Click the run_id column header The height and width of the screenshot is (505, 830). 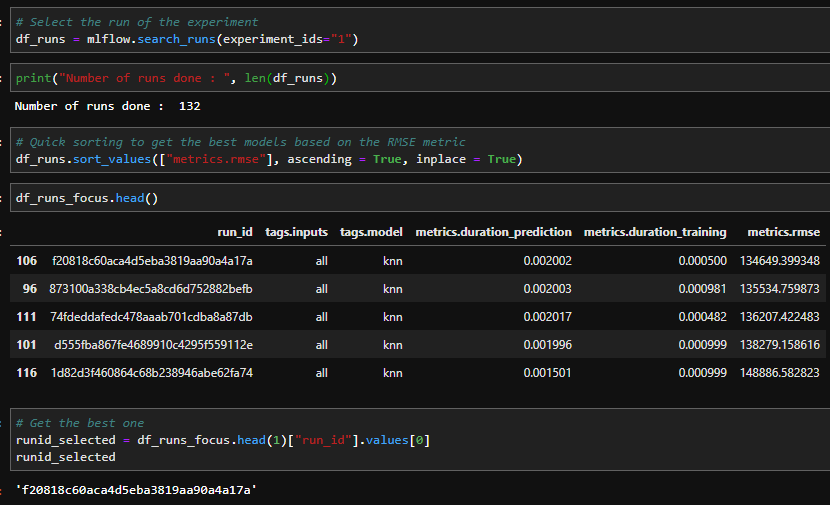[x=235, y=232]
